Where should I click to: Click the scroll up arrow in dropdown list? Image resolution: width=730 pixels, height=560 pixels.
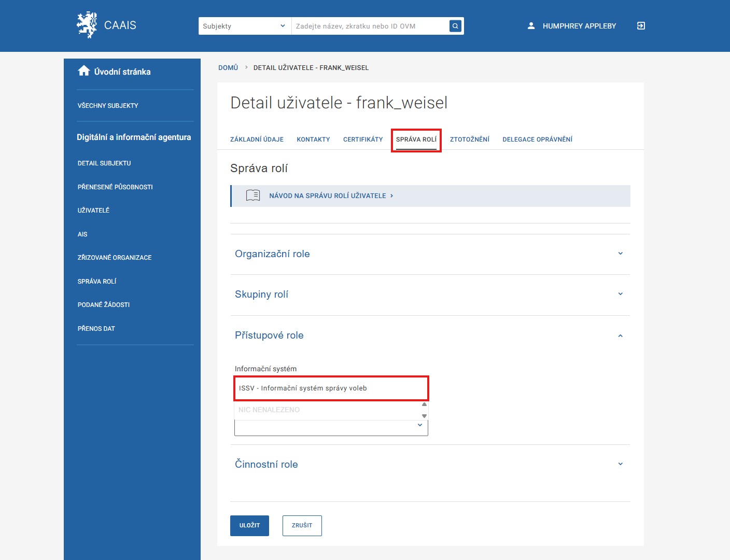click(424, 404)
